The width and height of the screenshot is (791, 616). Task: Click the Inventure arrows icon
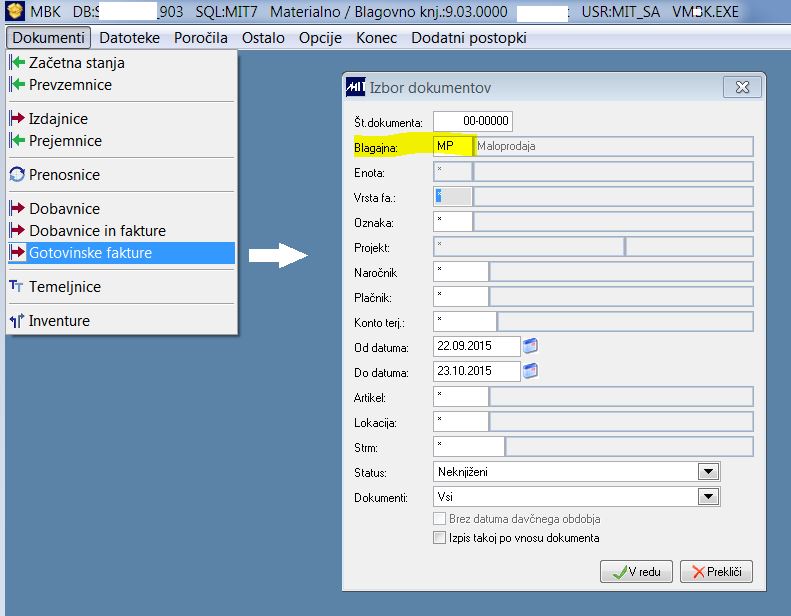17,320
